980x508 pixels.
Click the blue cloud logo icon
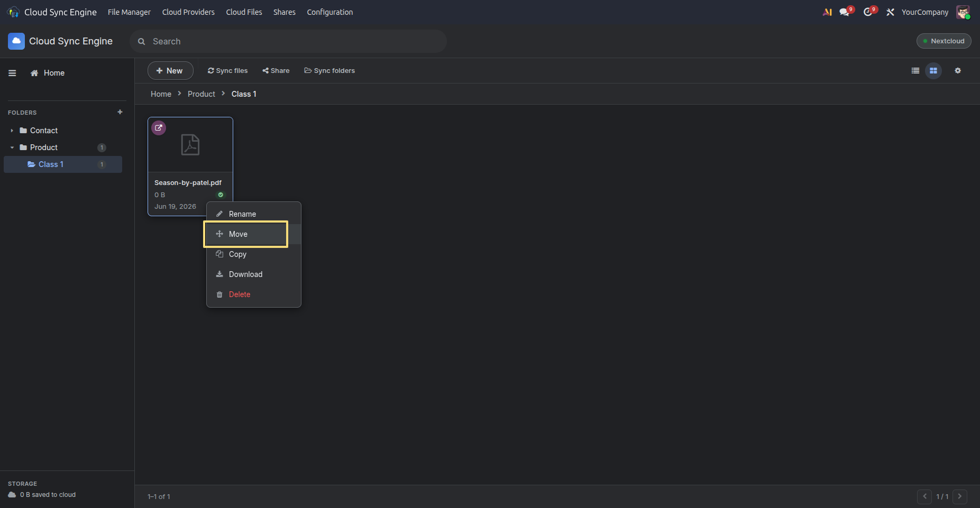click(16, 41)
